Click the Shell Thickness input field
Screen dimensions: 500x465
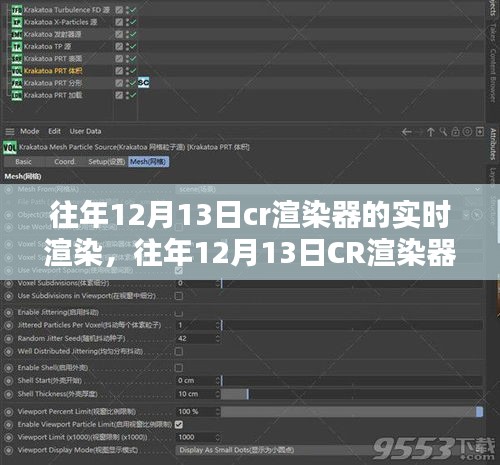click(x=196, y=394)
